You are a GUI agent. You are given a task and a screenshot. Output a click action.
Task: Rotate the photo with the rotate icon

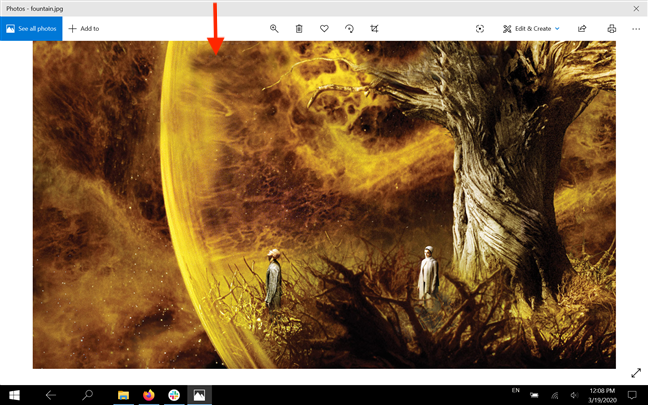click(x=349, y=29)
